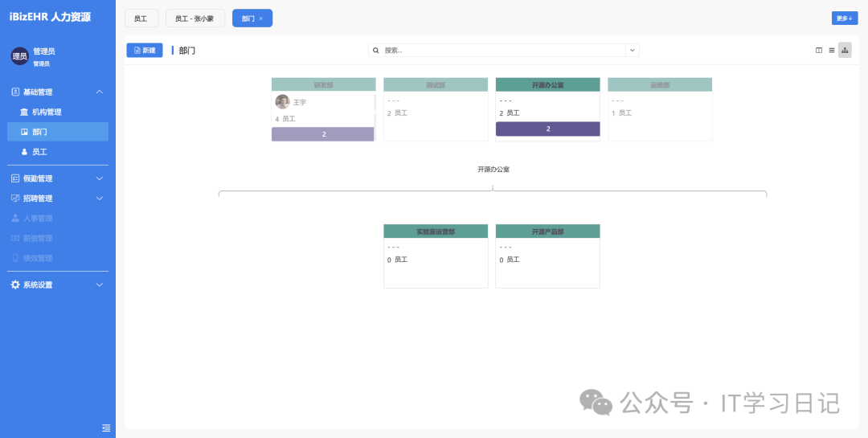
Task: Expand the 招聘管理 menu group
Action: (x=100, y=199)
